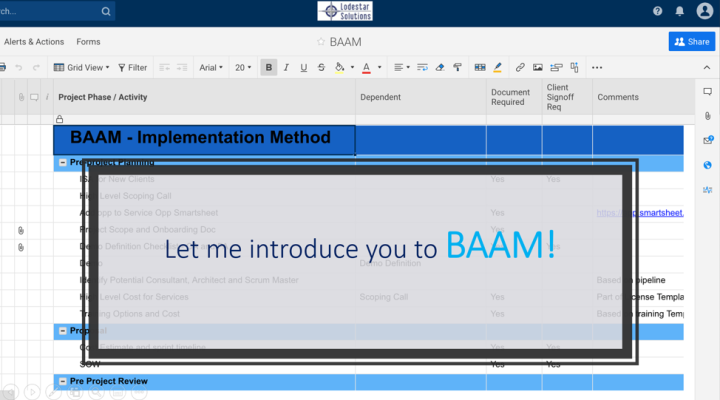Collapse the toolbar with chevron

(x=707, y=68)
